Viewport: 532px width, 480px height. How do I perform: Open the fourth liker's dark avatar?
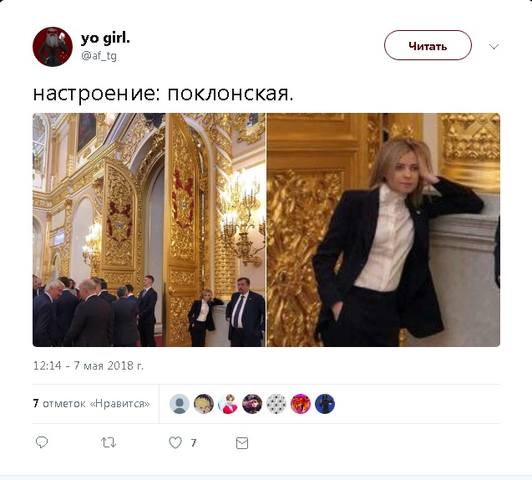[x=252, y=404]
